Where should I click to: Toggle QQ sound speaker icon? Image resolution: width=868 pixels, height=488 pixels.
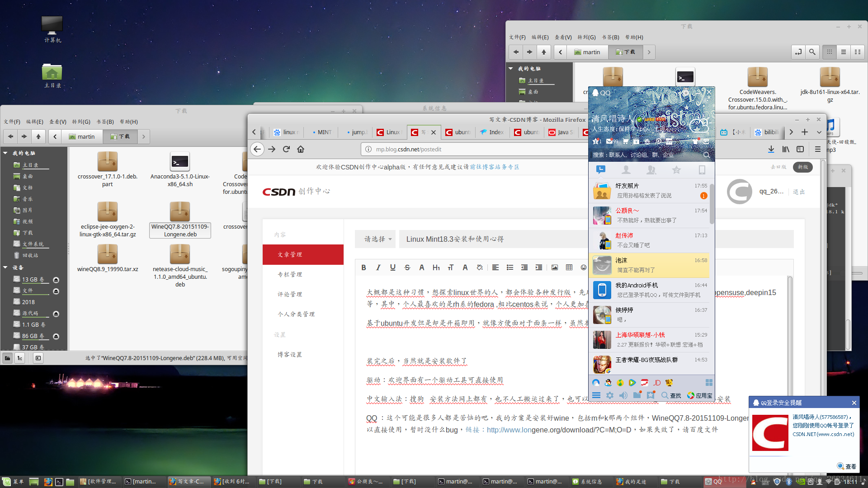click(623, 395)
